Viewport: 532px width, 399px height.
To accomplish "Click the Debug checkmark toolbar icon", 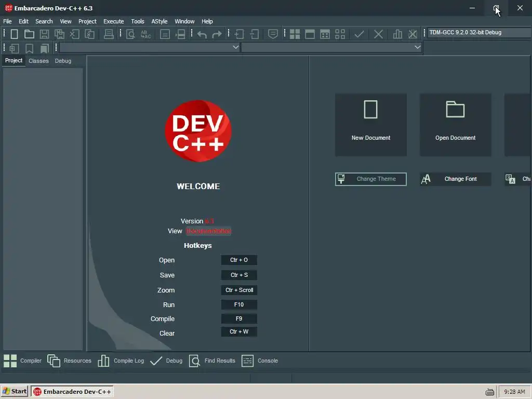I will 359,34.
